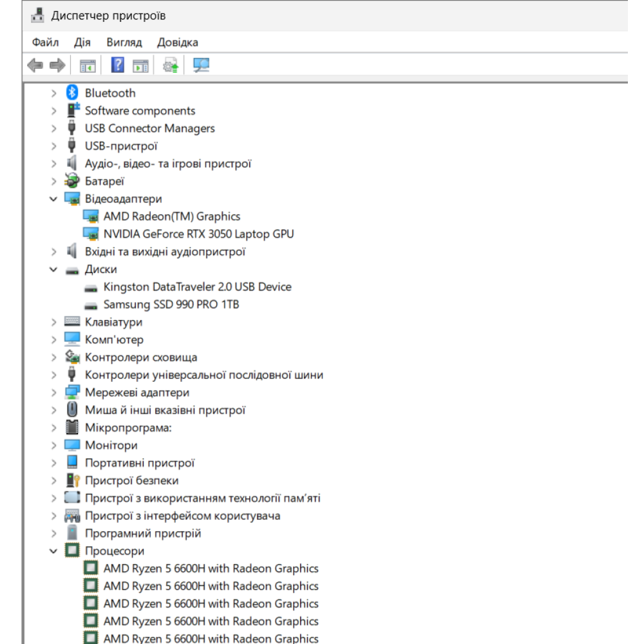The height and width of the screenshot is (644, 644).
Task: Open Help via blue question mark icon
Action: click(118, 65)
